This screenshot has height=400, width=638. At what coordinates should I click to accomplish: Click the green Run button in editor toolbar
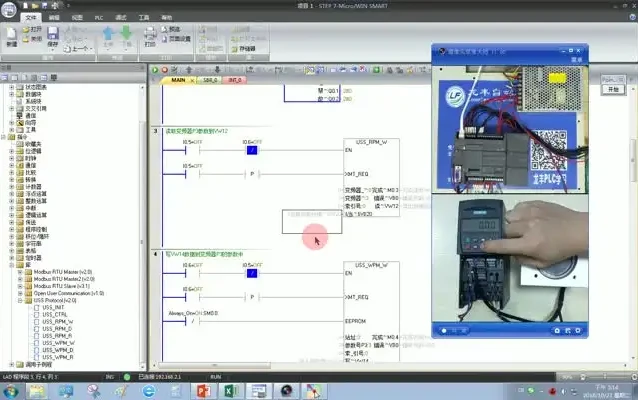155,70
